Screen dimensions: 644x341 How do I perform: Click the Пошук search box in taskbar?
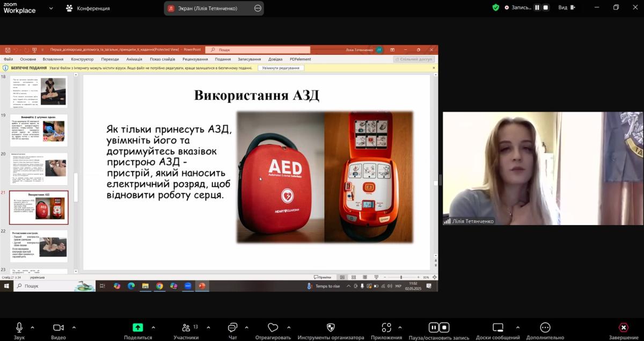pyautogui.click(x=54, y=286)
